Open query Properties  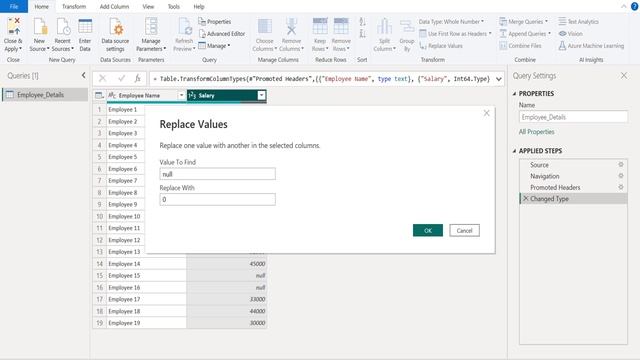tap(215, 22)
